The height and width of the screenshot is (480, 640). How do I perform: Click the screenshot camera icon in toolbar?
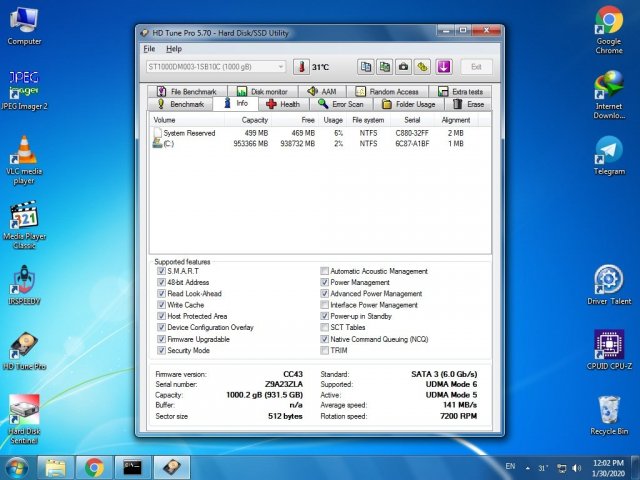(403, 67)
